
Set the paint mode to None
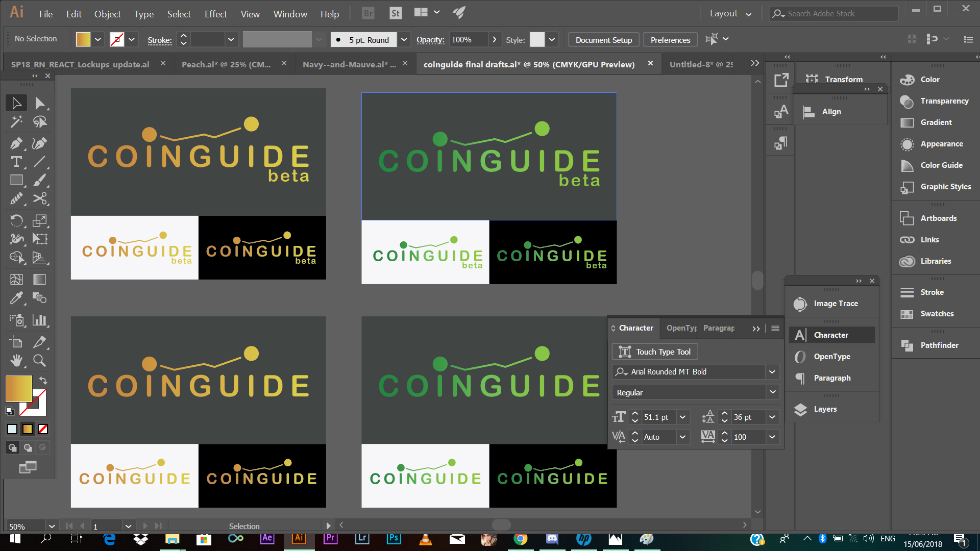click(x=43, y=430)
